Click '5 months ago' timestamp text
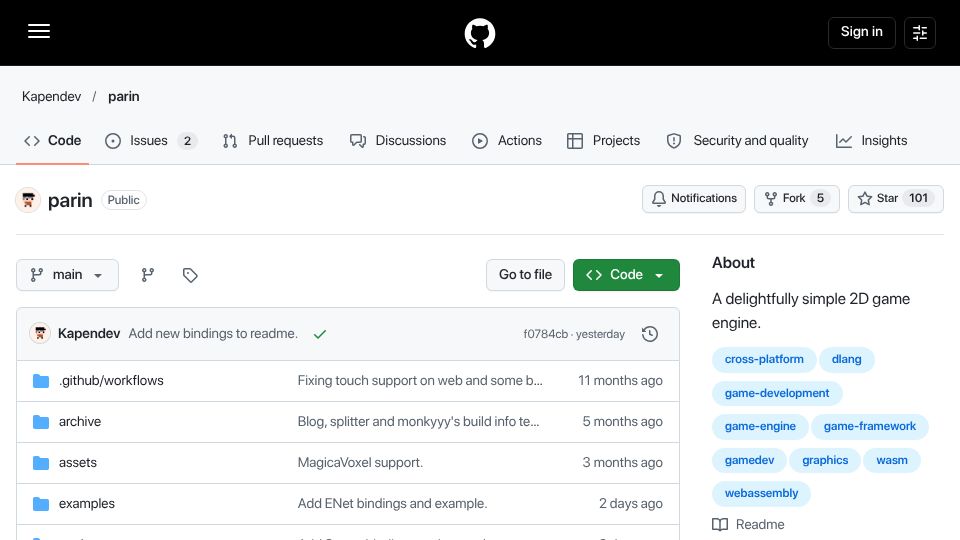The height and width of the screenshot is (540, 960). coord(622,422)
